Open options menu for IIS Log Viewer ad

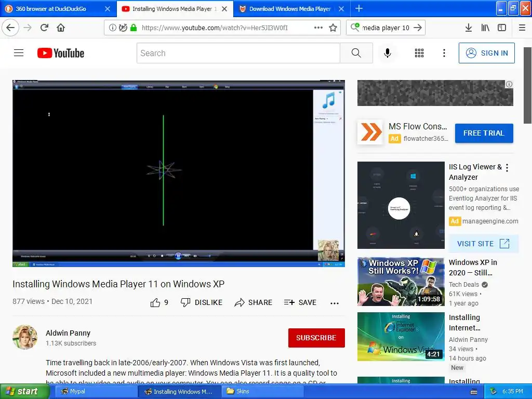pyautogui.click(x=507, y=168)
